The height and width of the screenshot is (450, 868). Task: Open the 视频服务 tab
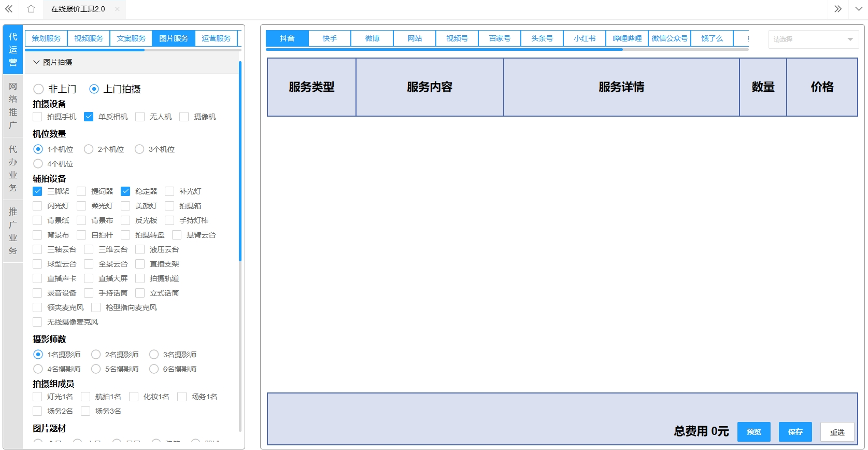pyautogui.click(x=89, y=38)
